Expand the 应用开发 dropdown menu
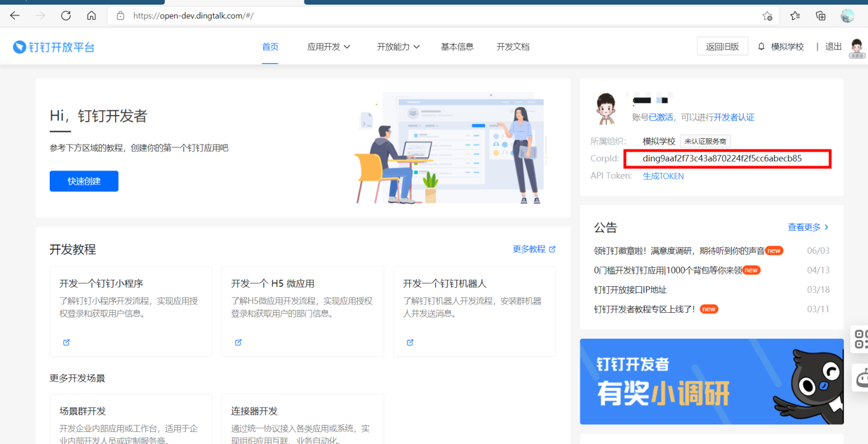The image size is (868, 444). (x=329, y=47)
